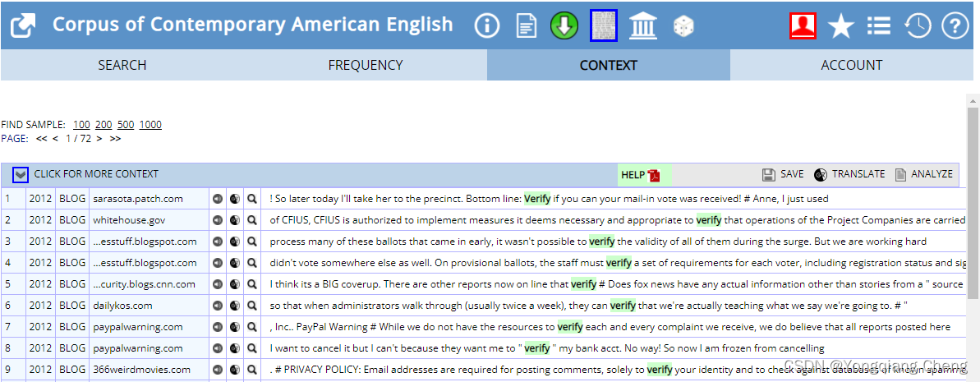Viewport: 980px width, 382px height.
Task: Open the red user profile icon
Action: [803, 25]
